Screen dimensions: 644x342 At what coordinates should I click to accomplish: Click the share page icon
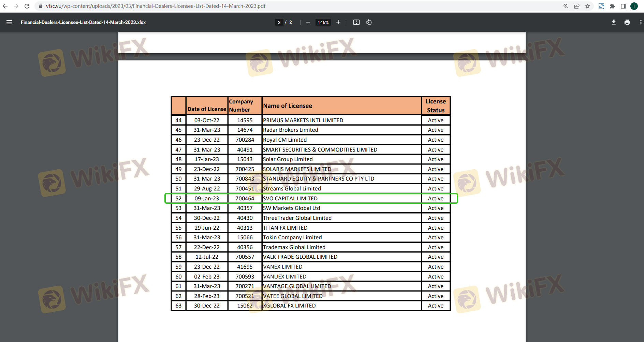(x=577, y=6)
